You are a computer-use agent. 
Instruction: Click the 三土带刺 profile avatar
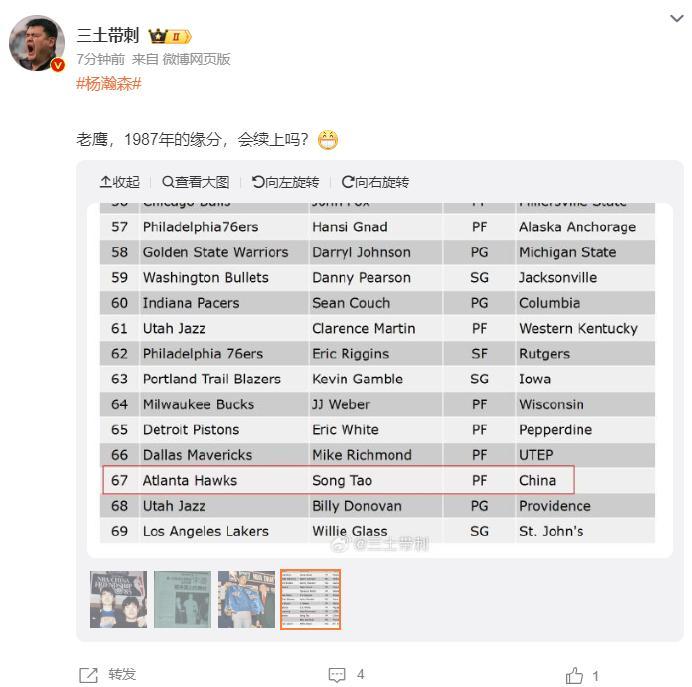click(x=37, y=45)
